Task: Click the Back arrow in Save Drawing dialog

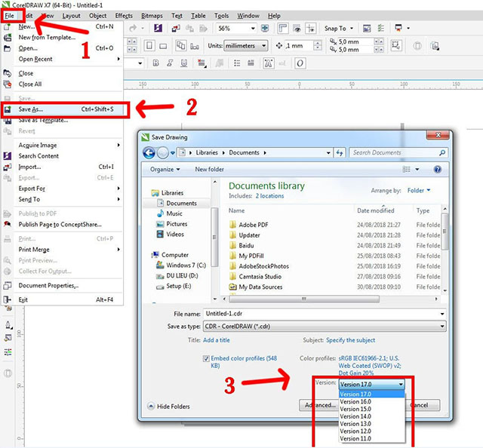Action: pos(149,152)
